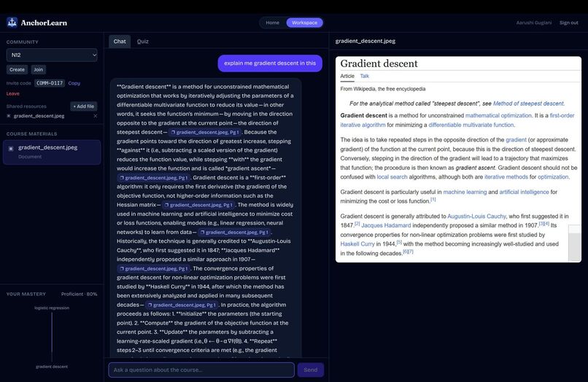Click the COMM-0117 invite code

pyautogui.click(x=50, y=83)
